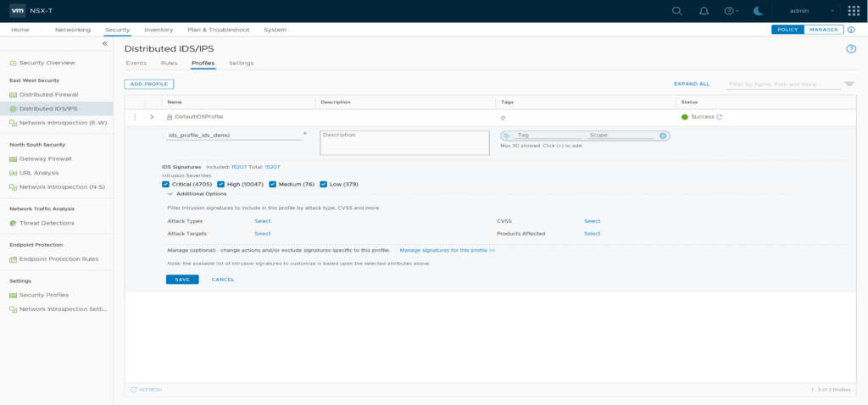Click the VMware vm logo icon

(18, 10)
